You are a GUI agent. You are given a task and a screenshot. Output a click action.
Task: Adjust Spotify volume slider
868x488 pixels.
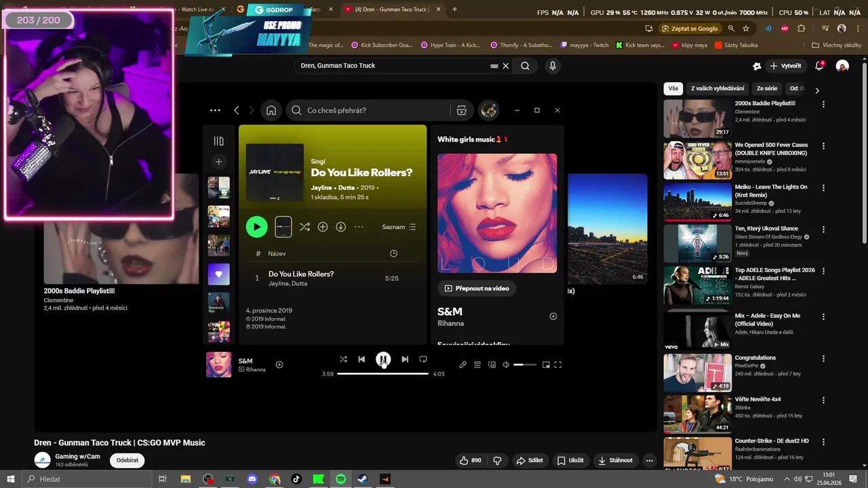pyautogui.click(x=525, y=365)
